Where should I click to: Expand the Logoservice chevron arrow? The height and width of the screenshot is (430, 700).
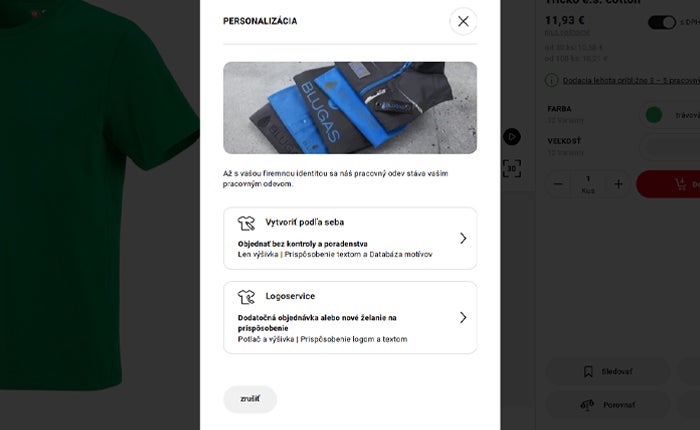click(x=463, y=317)
